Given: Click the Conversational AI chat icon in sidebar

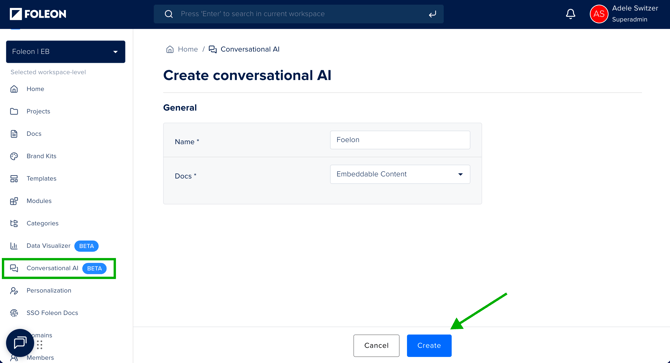Looking at the screenshot, I should (14, 268).
